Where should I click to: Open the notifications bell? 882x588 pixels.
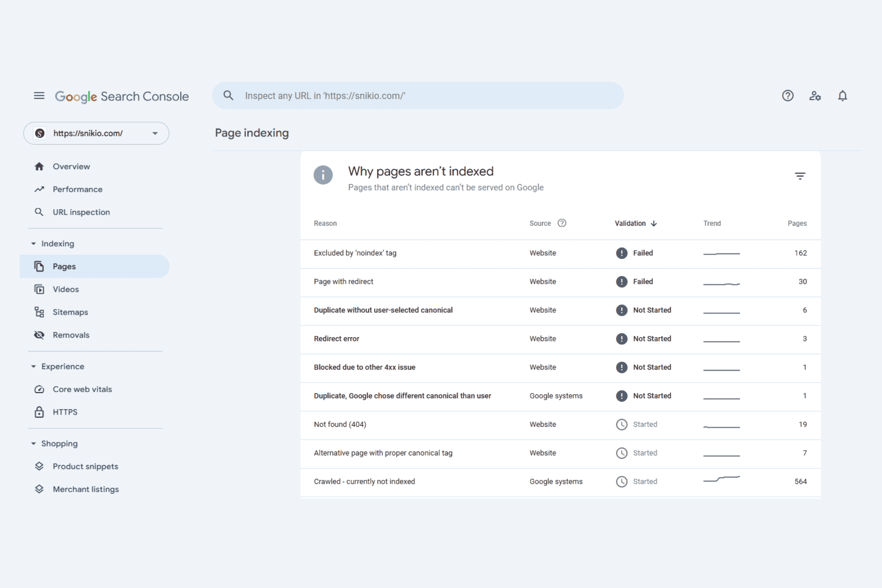pyautogui.click(x=842, y=96)
